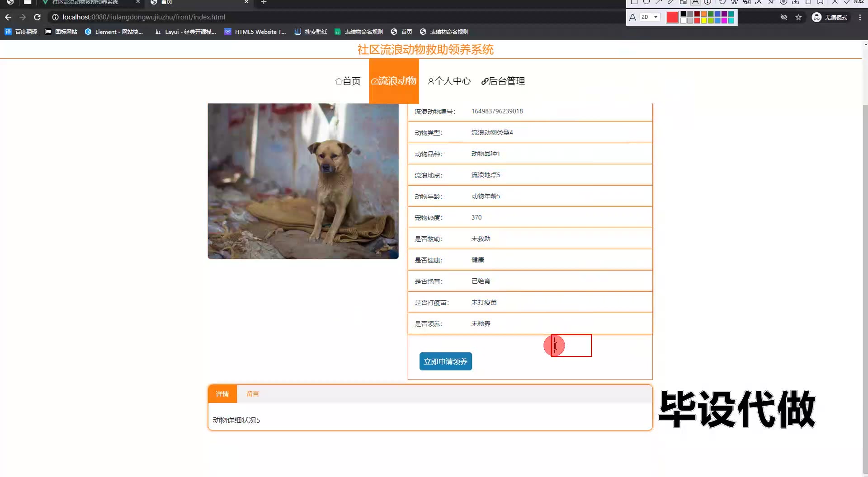
Task: Open 个人中心 in the navigation
Action: point(449,81)
